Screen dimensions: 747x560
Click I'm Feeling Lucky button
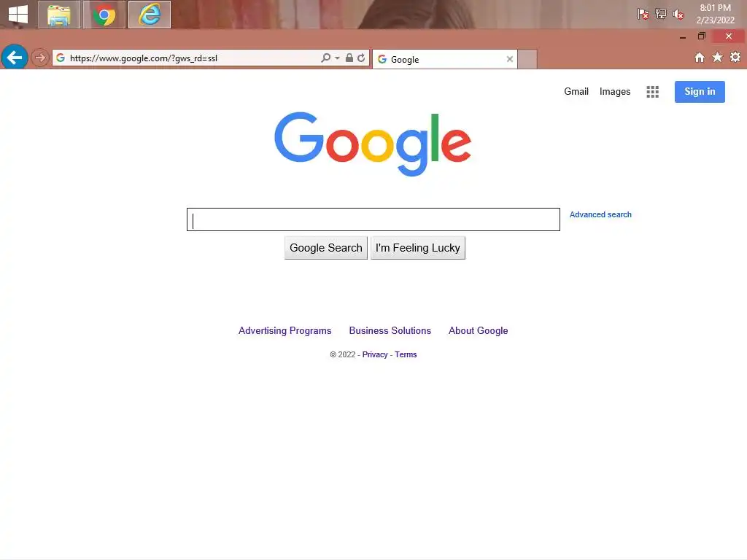click(418, 248)
